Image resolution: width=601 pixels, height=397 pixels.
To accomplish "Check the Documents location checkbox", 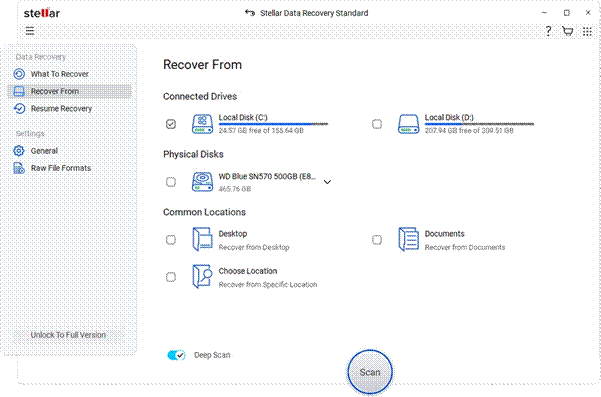I will pyautogui.click(x=377, y=240).
